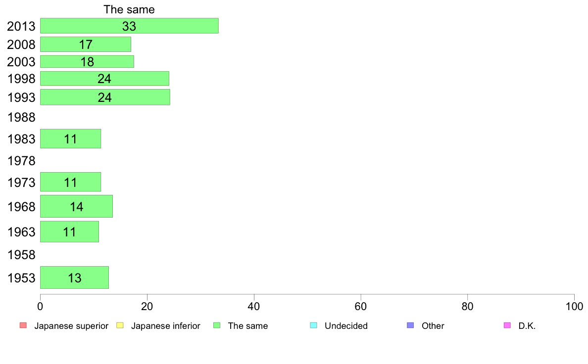
Task: Click the pink D.K. legend swatch
Action: click(507, 325)
